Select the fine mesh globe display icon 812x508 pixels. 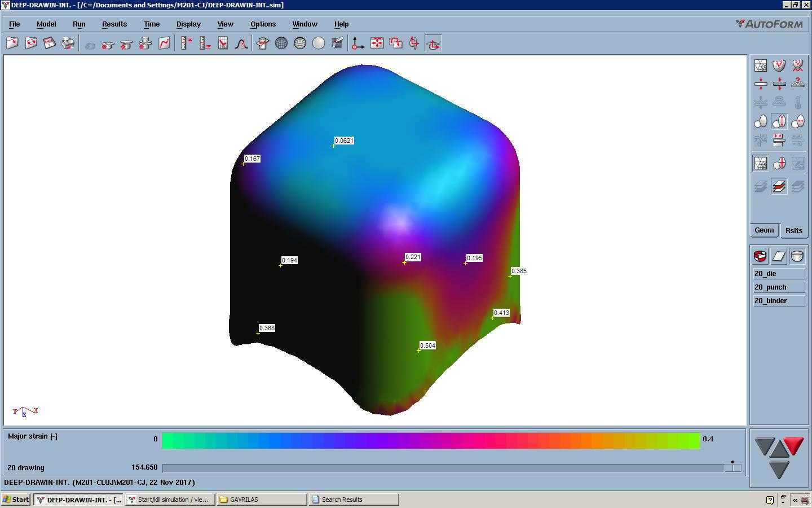coord(300,43)
